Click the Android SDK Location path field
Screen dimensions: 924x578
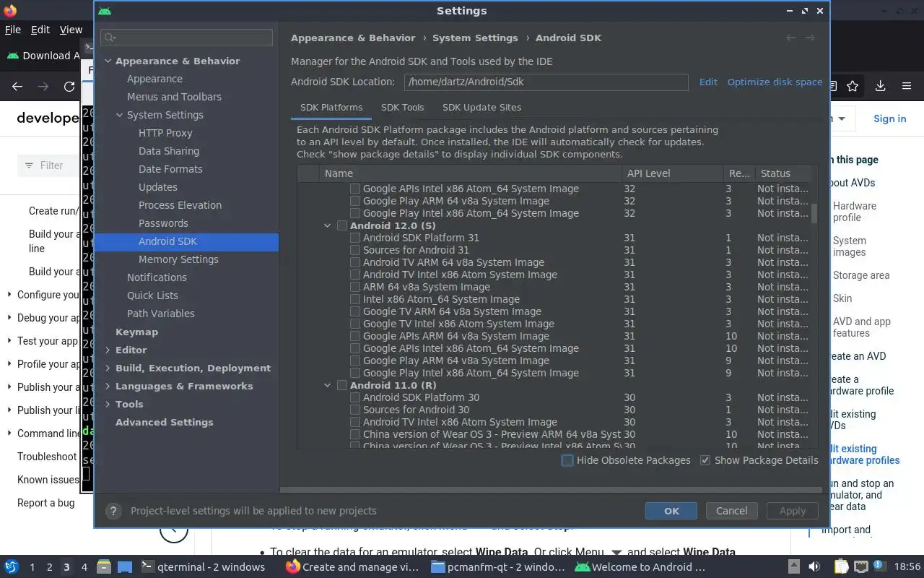pyautogui.click(x=546, y=82)
